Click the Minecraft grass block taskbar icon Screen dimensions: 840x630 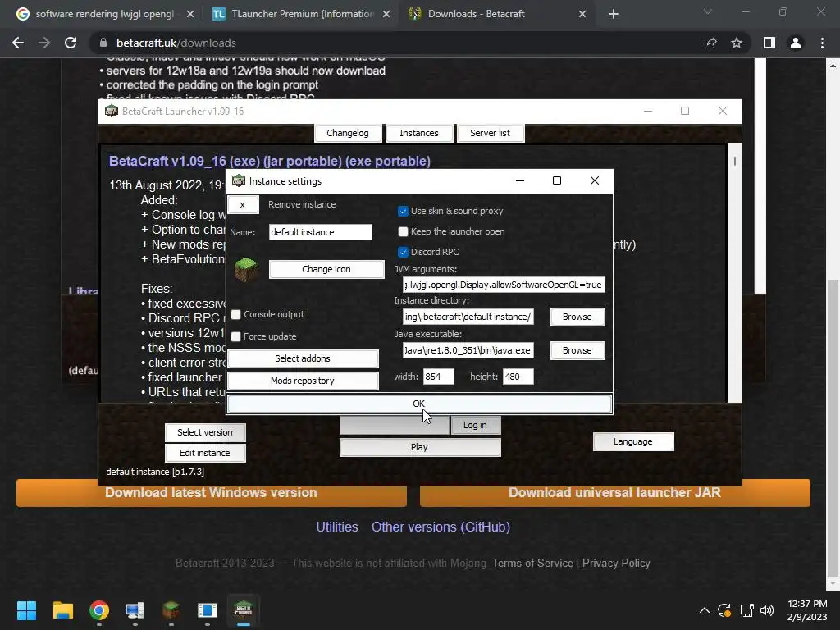(171, 610)
